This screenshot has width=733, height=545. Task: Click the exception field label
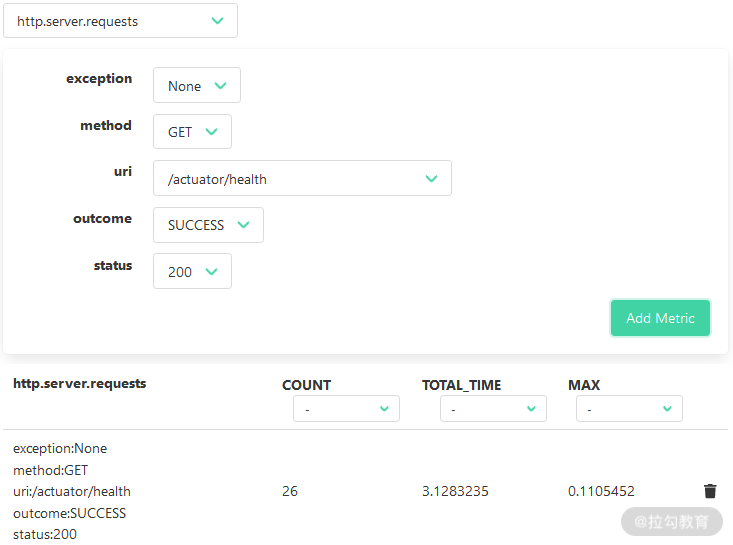(99, 78)
